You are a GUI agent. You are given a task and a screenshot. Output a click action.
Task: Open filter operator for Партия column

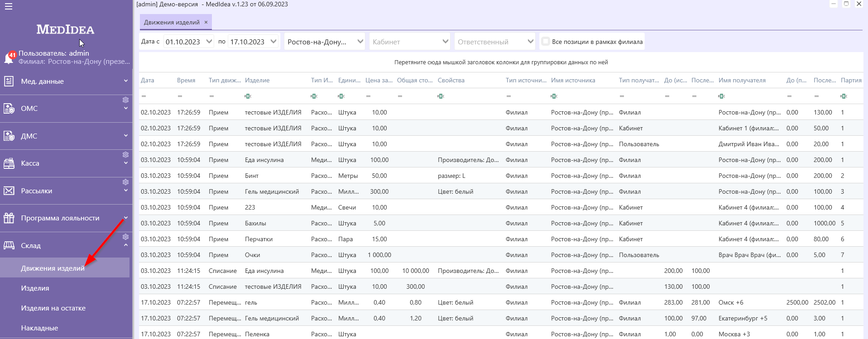[844, 96]
